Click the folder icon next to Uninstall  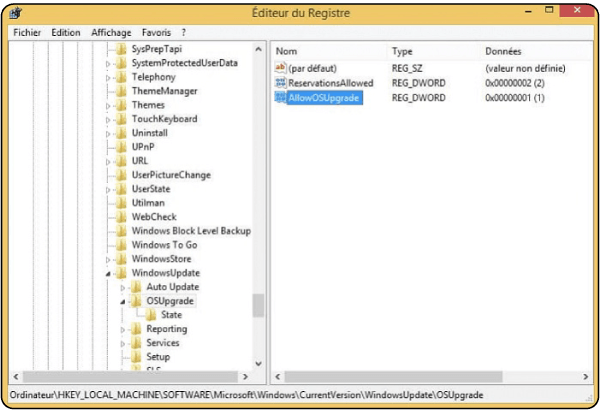click(x=121, y=133)
